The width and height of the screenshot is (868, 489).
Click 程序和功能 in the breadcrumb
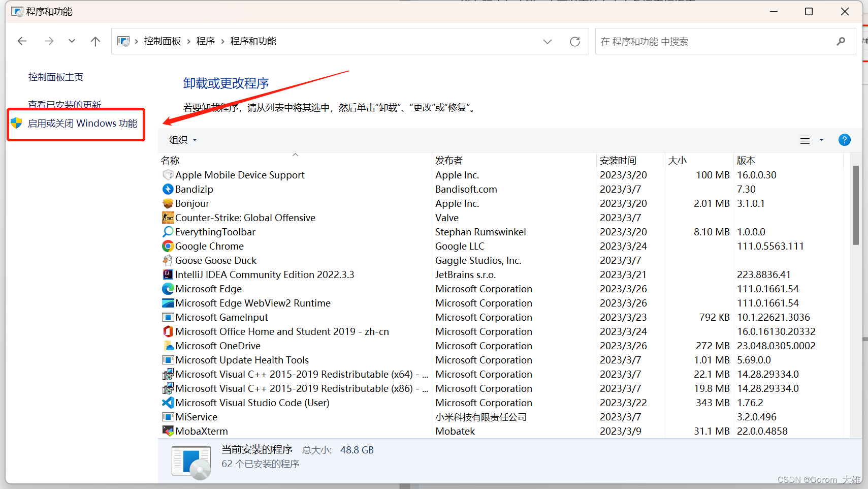[253, 41]
